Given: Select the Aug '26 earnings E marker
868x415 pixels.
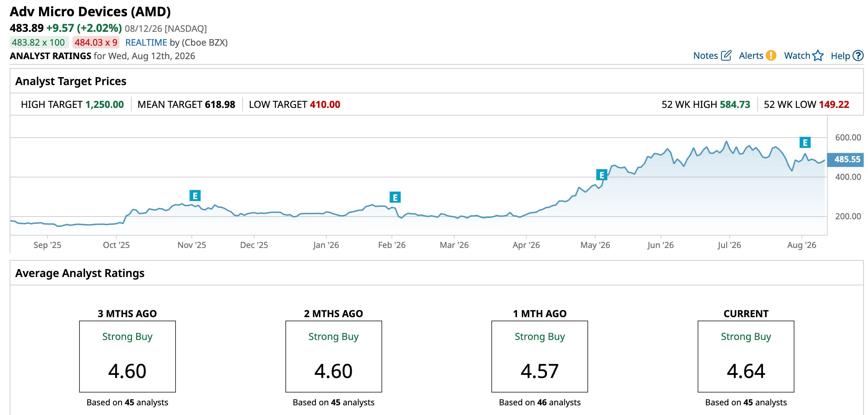Looking at the screenshot, I should [805, 142].
